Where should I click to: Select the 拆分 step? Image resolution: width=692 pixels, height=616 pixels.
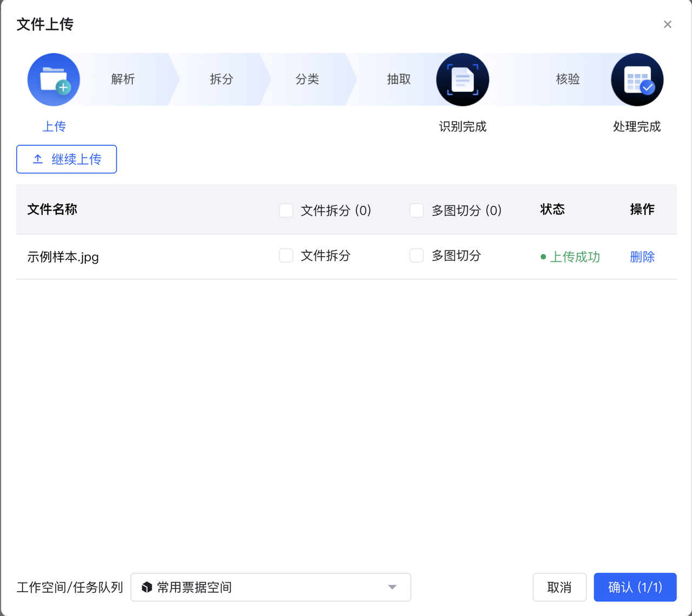(x=221, y=79)
